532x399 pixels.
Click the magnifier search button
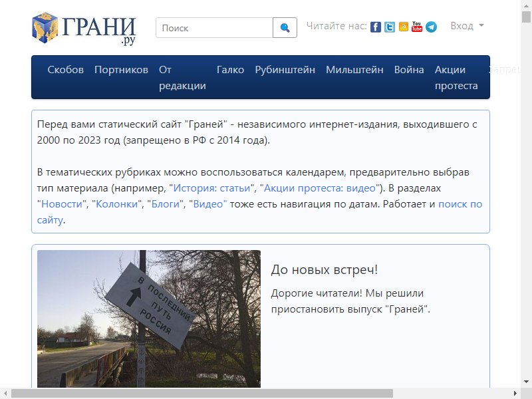(x=285, y=28)
